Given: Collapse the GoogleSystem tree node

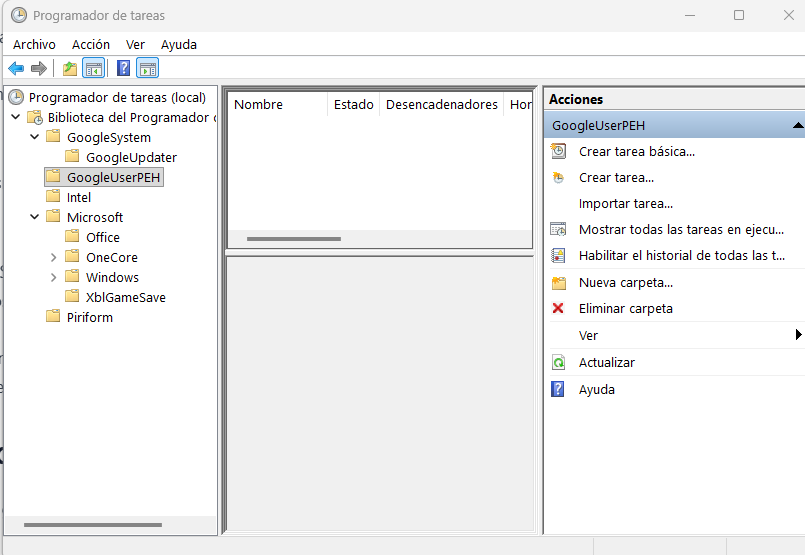Looking at the screenshot, I should [34, 137].
